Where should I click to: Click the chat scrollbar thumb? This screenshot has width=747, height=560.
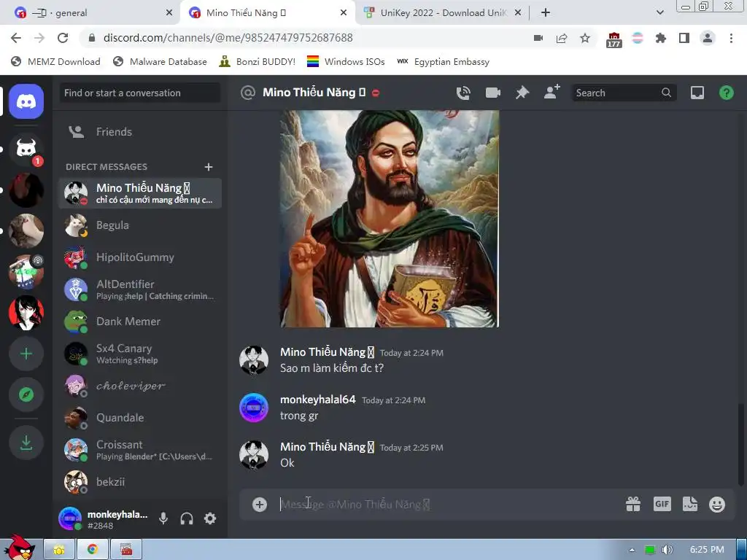(x=740, y=444)
